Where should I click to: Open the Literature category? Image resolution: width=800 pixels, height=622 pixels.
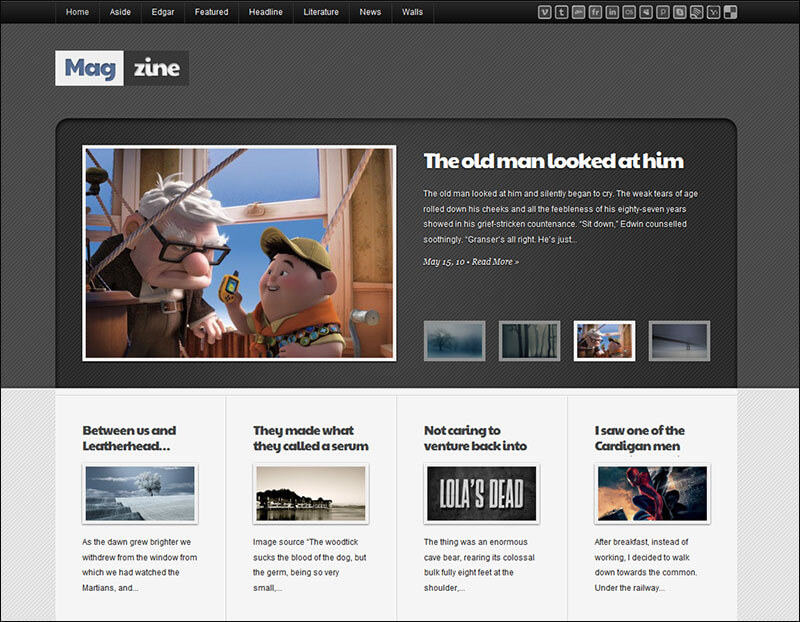pos(321,12)
